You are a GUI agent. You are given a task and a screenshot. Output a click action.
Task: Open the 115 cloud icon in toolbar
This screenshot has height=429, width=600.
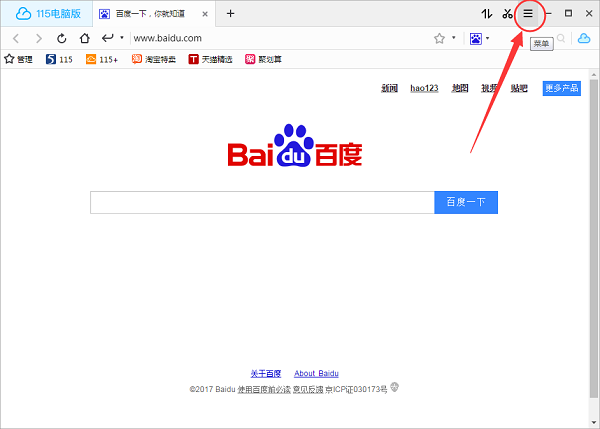(x=584, y=38)
